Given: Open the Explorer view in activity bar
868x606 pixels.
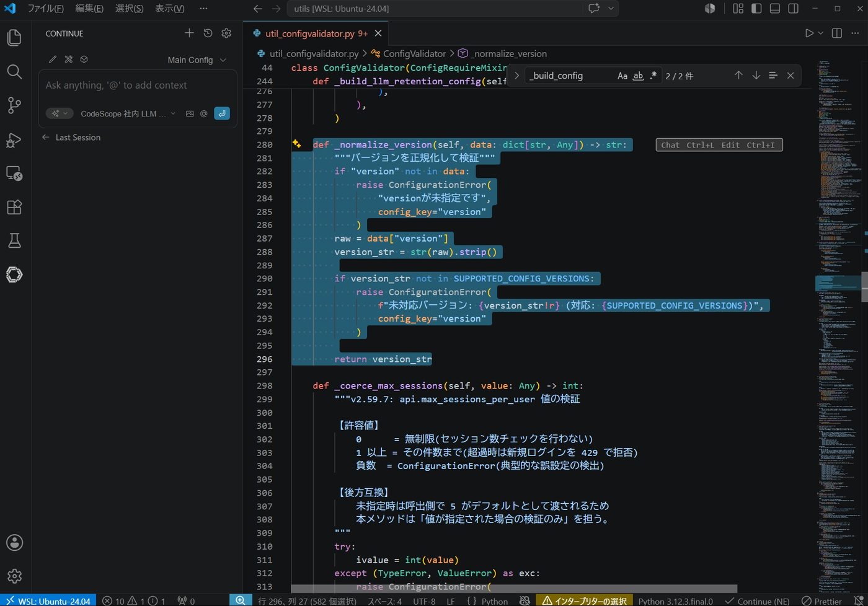Looking at the screenshot, I should (x=14, y=38).
